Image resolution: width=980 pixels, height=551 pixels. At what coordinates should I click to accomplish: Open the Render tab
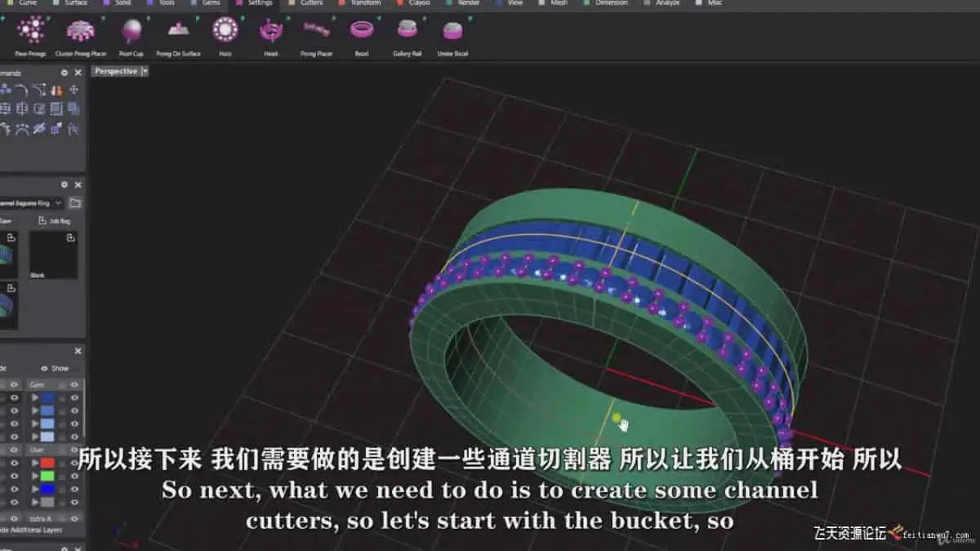point(465,3)
